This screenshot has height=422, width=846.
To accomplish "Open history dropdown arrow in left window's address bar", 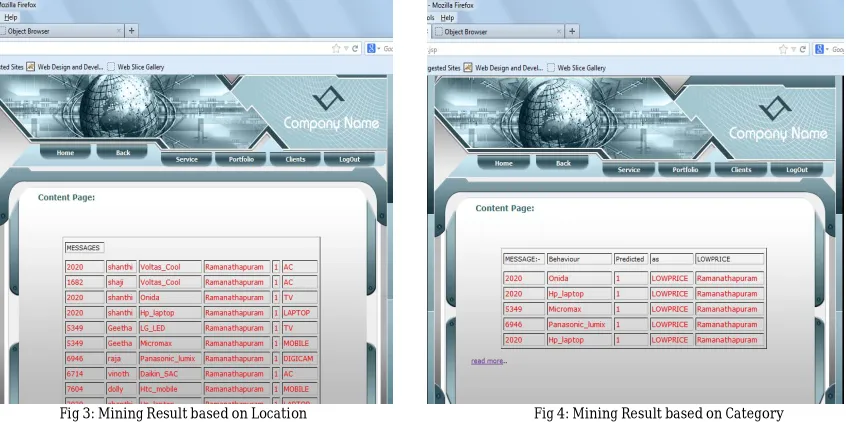I will coord(346,49).
